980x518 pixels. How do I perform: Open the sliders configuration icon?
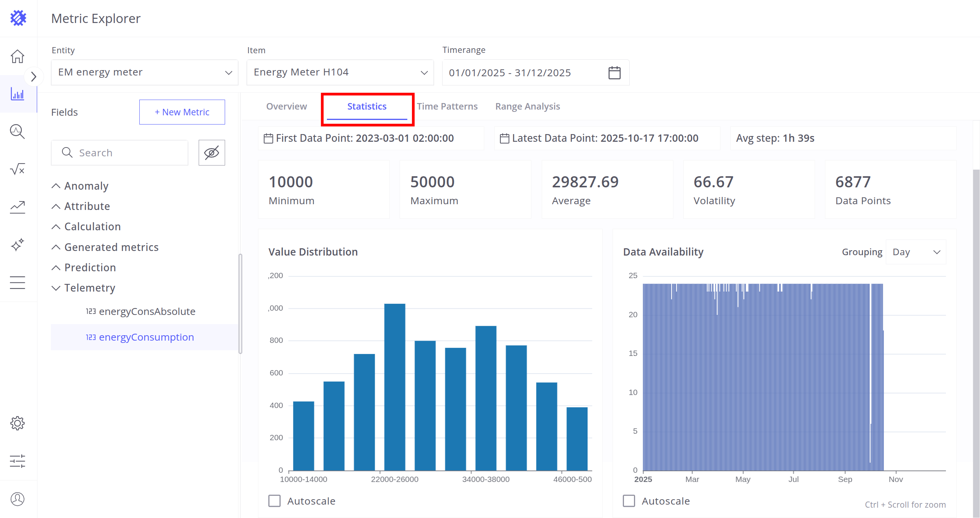pos(18,461)
